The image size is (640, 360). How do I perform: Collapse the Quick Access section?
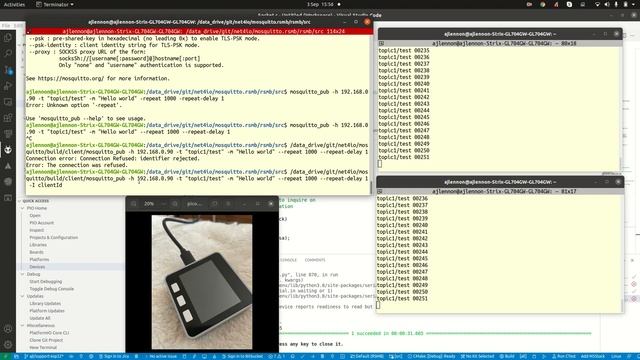pyautogui.click(x=19, y=201)
